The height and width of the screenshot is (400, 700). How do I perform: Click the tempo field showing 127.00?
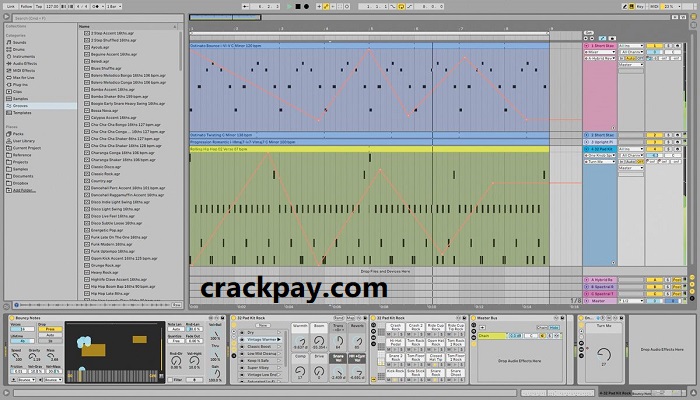pyautogui.click(x=52, y=6)
